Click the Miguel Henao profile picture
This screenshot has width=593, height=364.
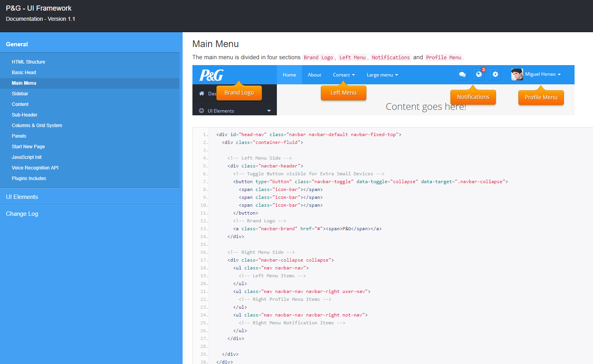516,75
